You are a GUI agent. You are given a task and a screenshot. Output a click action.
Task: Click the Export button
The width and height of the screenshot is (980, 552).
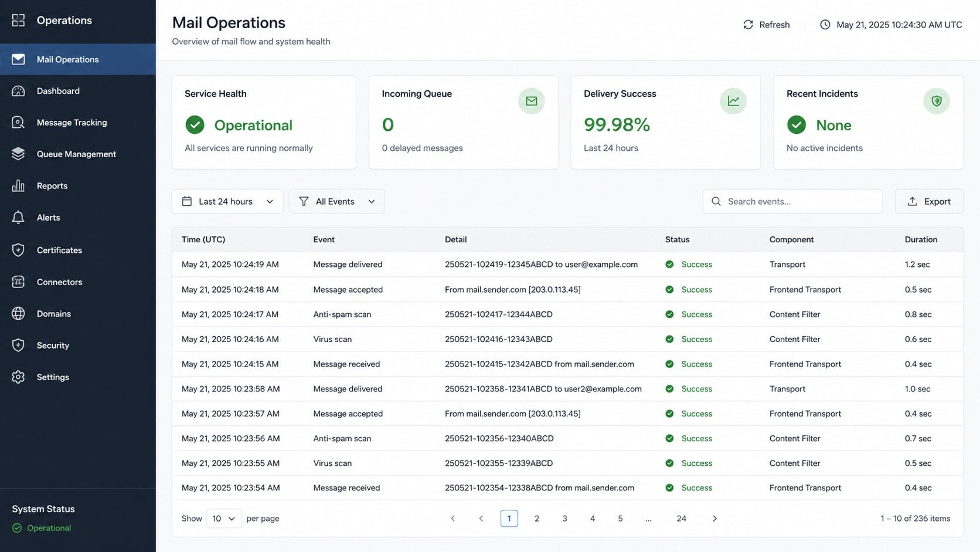929,201
